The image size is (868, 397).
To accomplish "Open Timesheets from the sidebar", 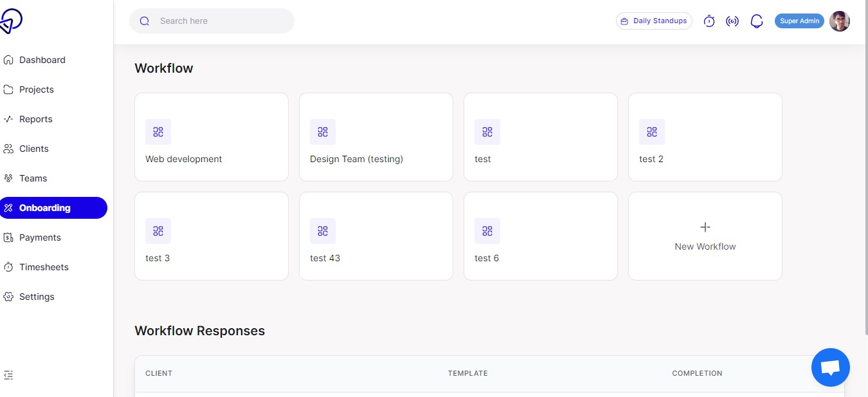I will 43,267.
